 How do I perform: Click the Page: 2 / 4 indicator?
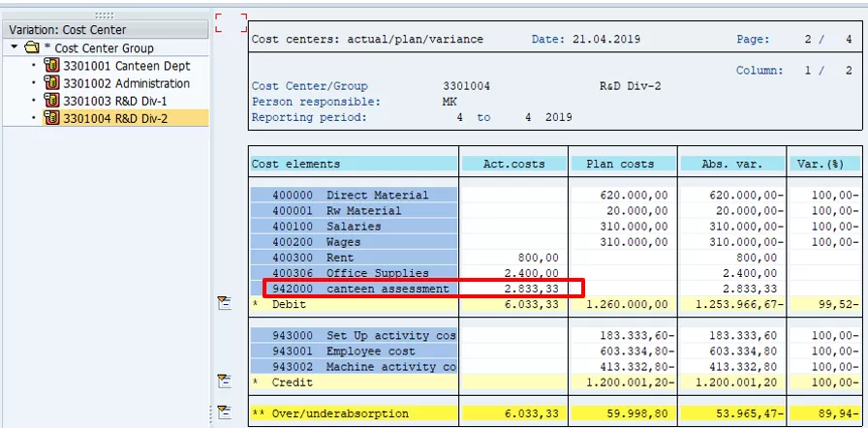coord(794,40)
